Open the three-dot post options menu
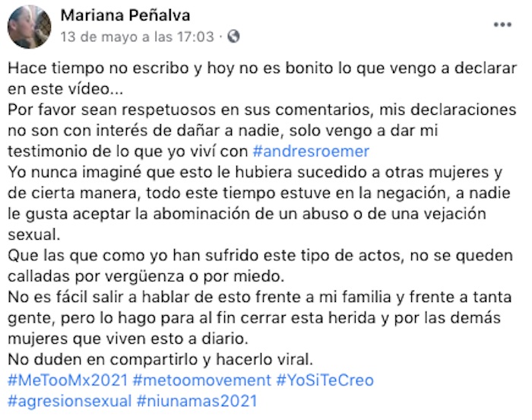The height and width of the screenshot is (420, 532). click(x=502, y=24)
